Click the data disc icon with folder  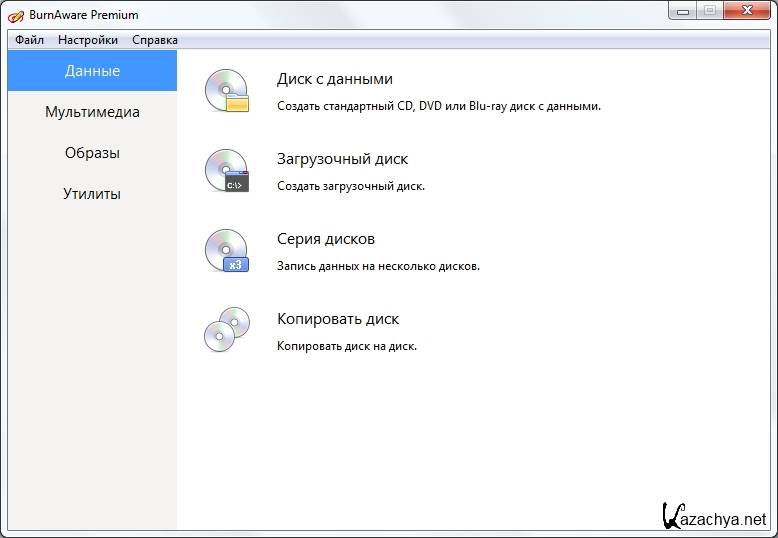click(226, 91)
